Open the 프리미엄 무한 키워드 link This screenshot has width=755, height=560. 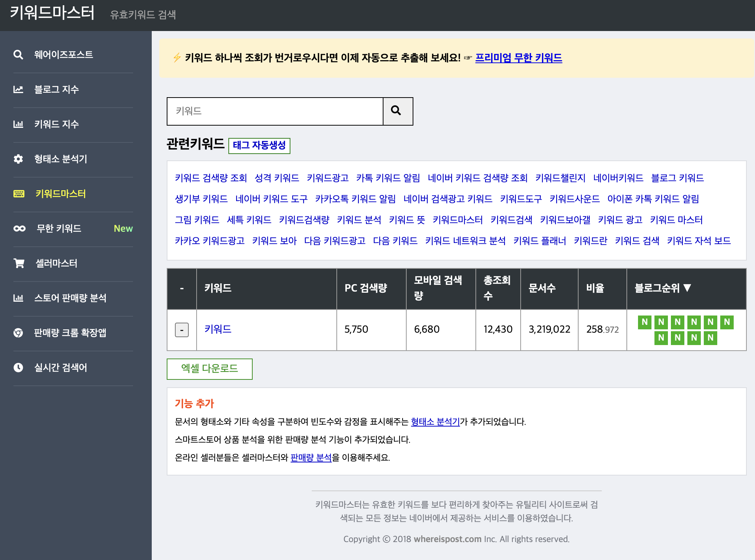pyautogui.click(x=518, y=58)
